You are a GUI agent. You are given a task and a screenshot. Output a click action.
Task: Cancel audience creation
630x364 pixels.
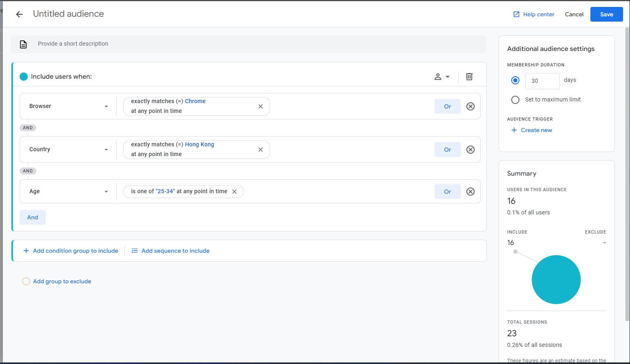pyautogui.click(x=574, y=14)
